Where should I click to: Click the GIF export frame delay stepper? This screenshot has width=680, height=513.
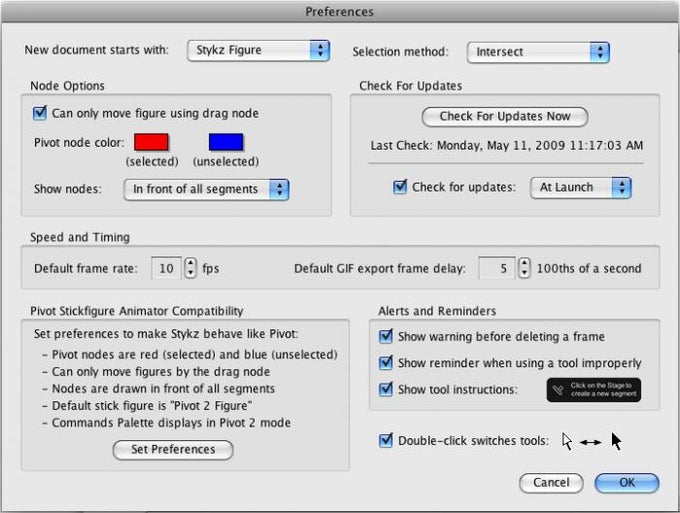point(524,268)
